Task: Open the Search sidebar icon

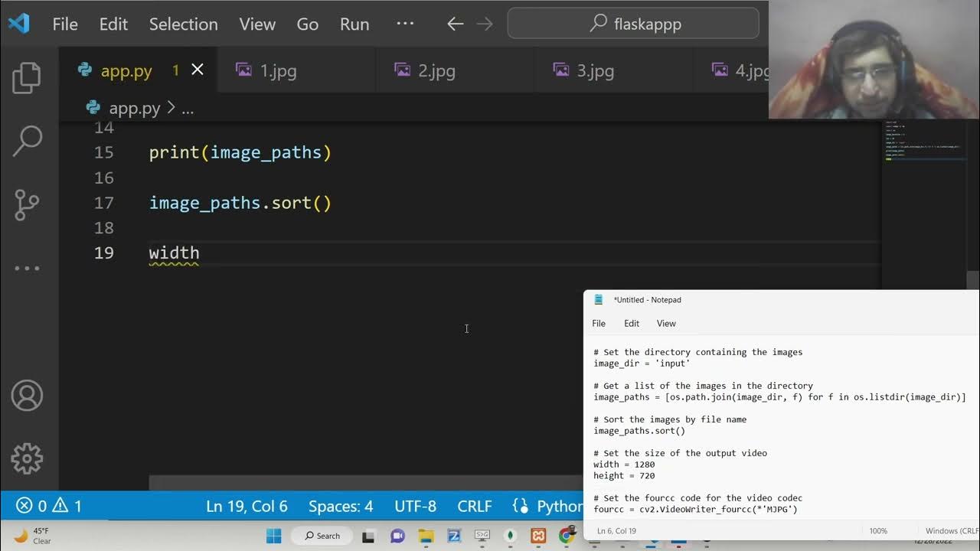Action: click(x=28, y=141)
